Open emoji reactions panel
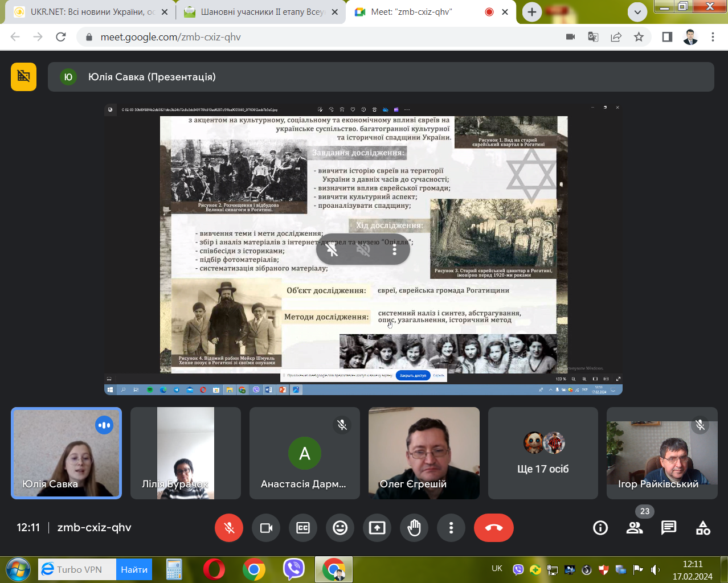 [340, 528]
